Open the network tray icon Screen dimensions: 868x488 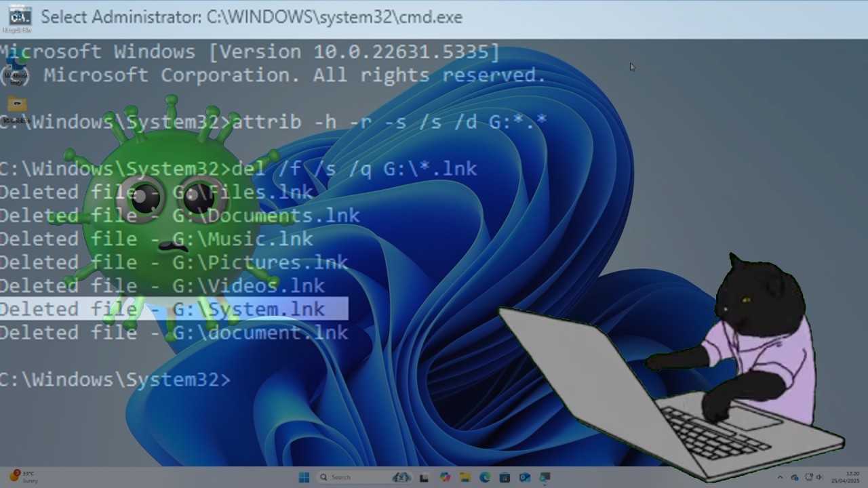point(809,477)
